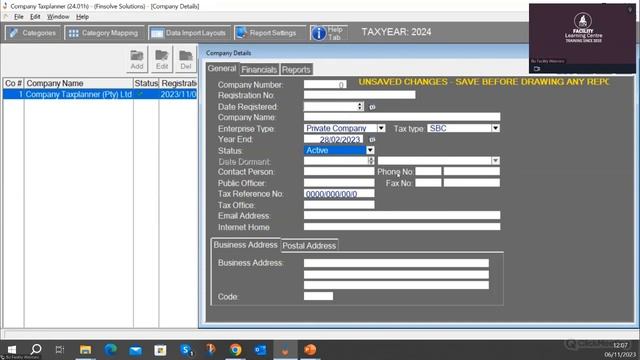Switch to Reports tab

tap(296, 69)
